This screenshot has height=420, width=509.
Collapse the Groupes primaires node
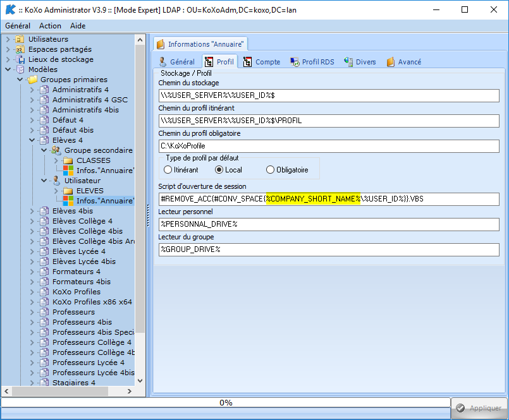click(20, 80)
